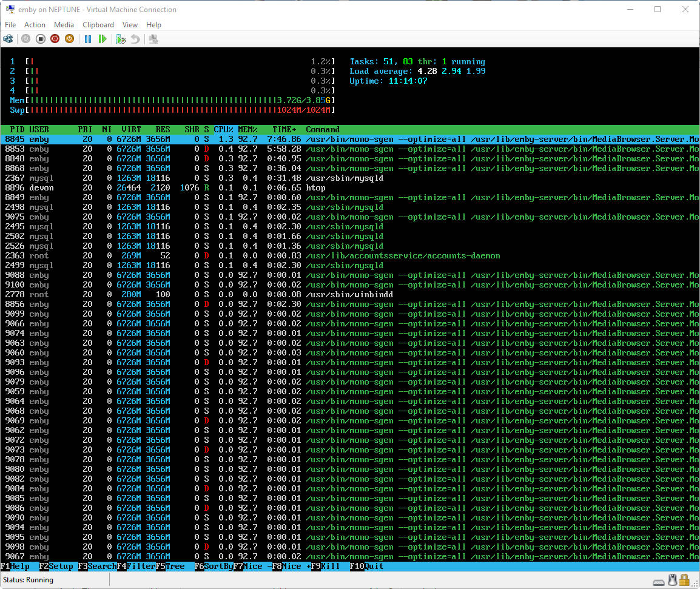Image resolution: width=700 pixels, height=589 pixels.
Task: Click the TIME+ column header
Action: coord(285,129)
